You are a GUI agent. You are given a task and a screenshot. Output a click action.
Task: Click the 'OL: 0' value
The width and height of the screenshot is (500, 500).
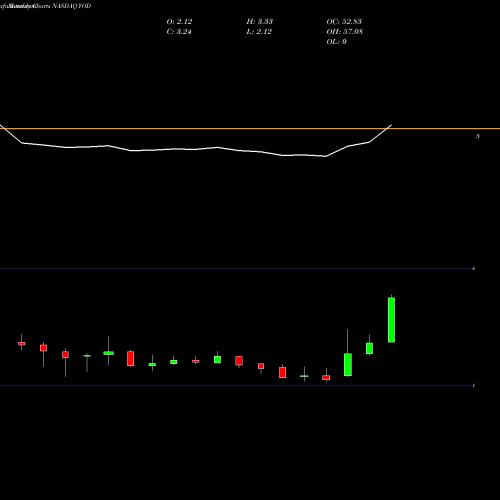pos(336,41)
